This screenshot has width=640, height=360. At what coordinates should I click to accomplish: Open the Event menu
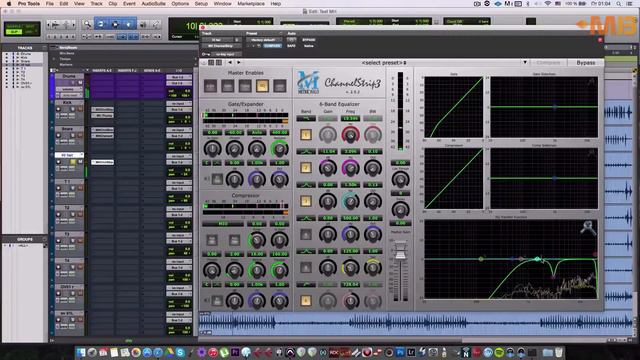pyautogui.click(x=129, y=4)
